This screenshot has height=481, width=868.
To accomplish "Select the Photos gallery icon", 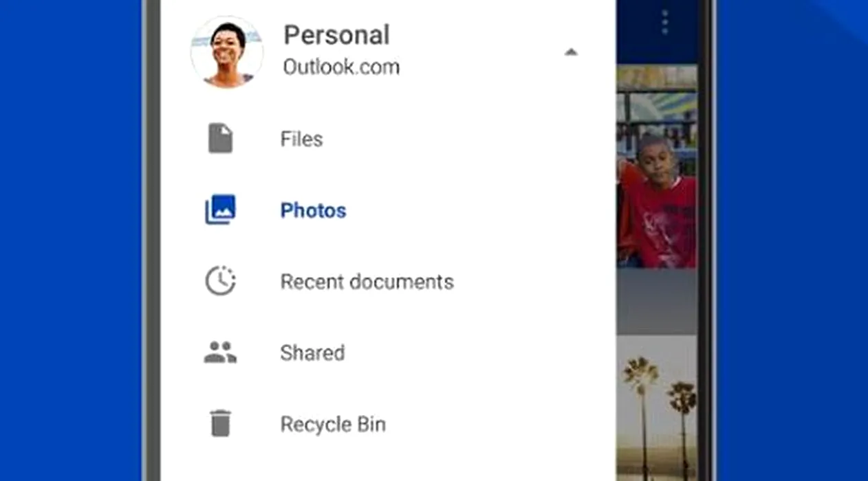I will tap(220, 210).
